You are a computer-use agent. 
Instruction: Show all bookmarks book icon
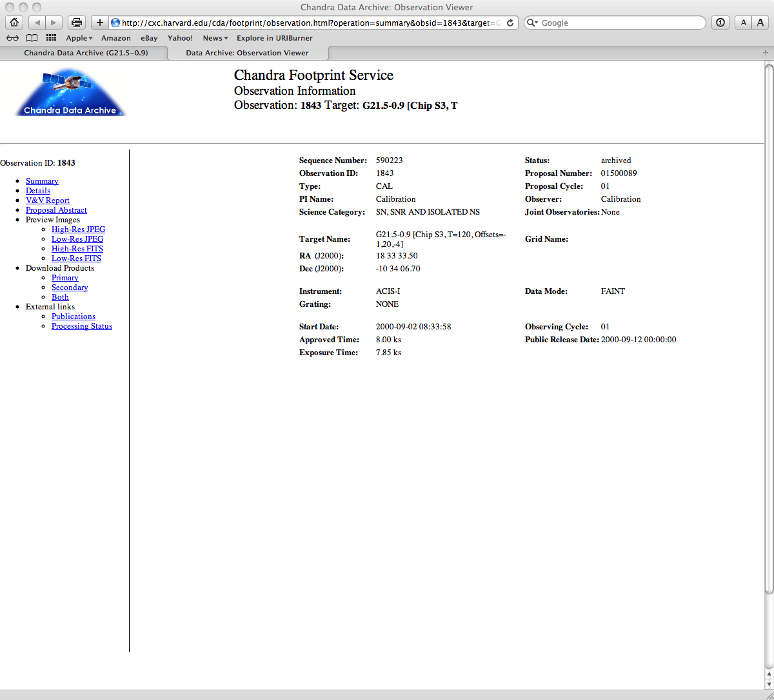coord(32,38)
